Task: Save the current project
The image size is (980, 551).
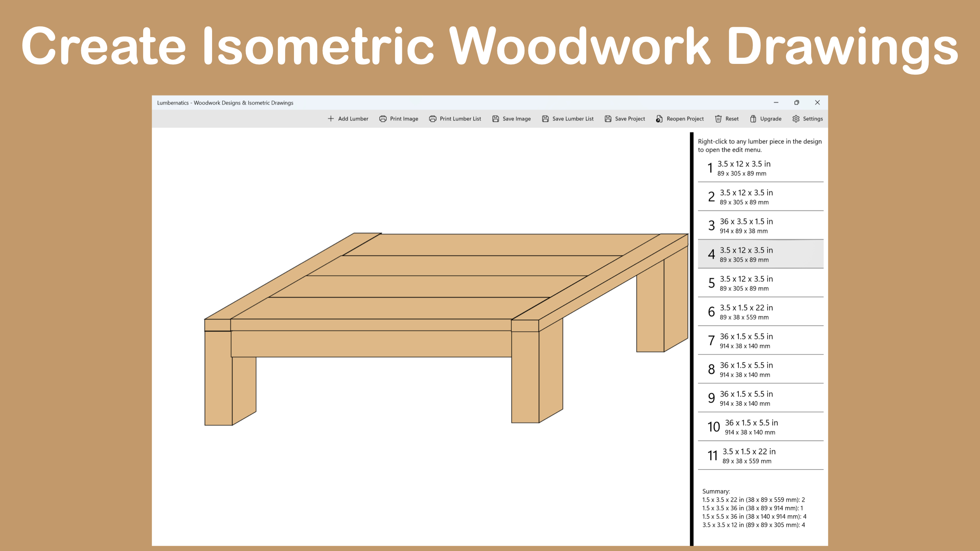Action: (x=624, y=119)
